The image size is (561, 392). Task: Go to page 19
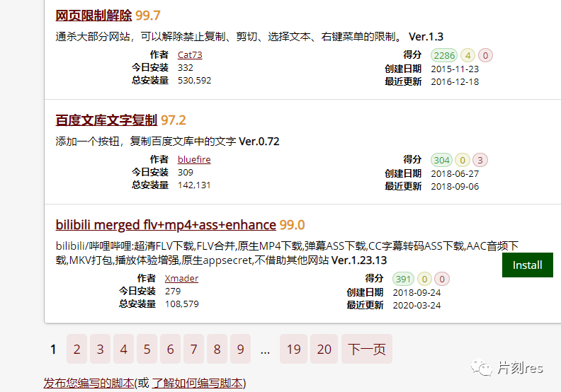[x=293, y=349]
